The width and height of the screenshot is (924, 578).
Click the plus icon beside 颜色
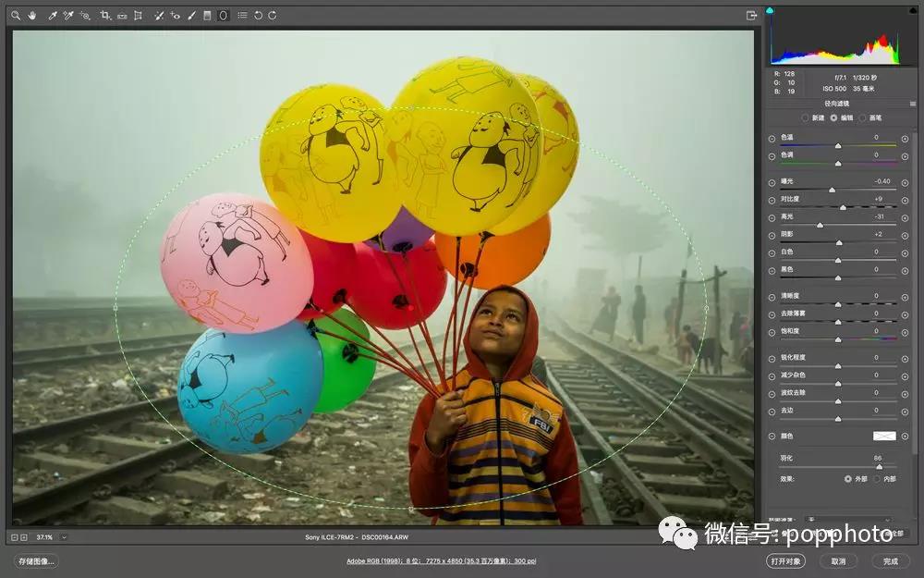(x=906, y=437)
